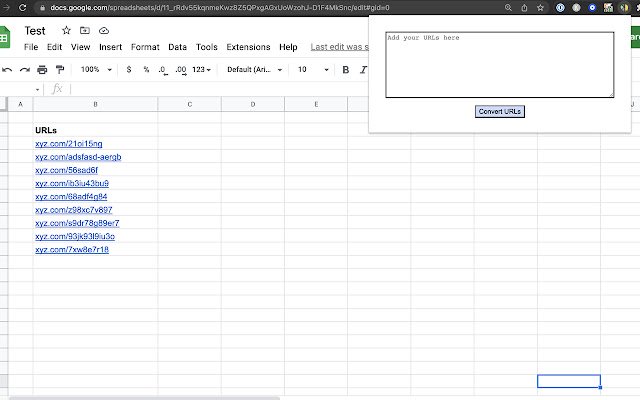The image size is (640, 400).
Task: Move document with folder icon
Action: click(x=85, y=30)
